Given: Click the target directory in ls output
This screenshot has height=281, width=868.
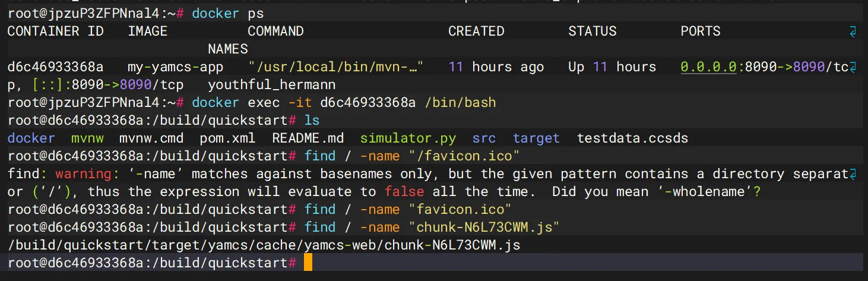Looking at the screenshot, I should (536, 138).
